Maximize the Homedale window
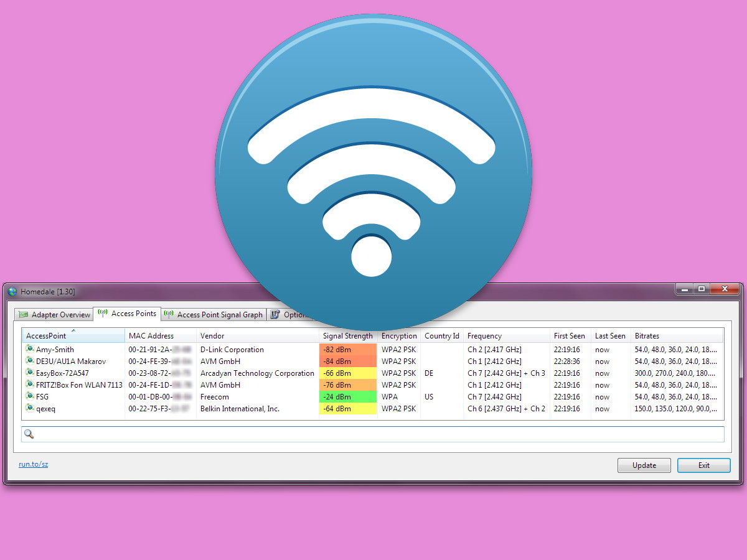747x560 pixels. click(x=702, y=289)
